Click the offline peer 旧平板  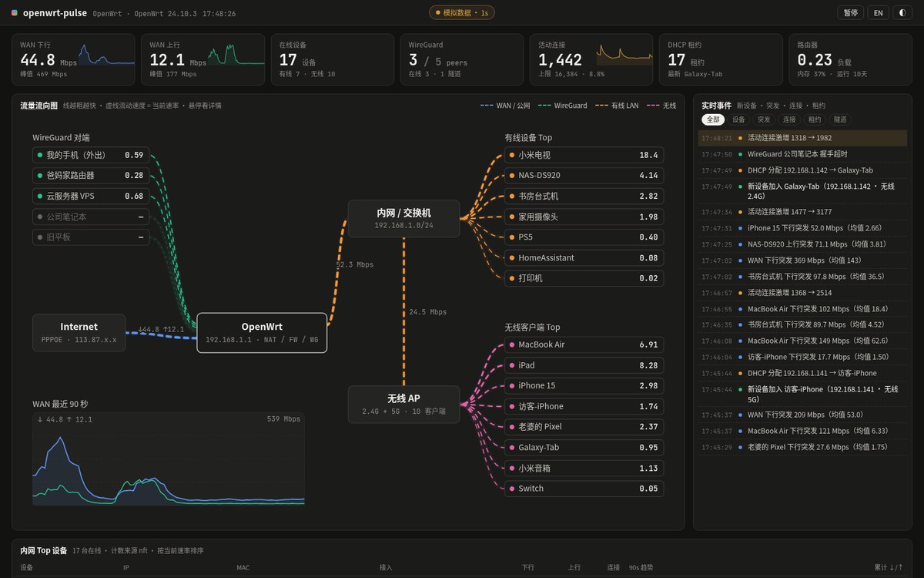tap(91, 237)
